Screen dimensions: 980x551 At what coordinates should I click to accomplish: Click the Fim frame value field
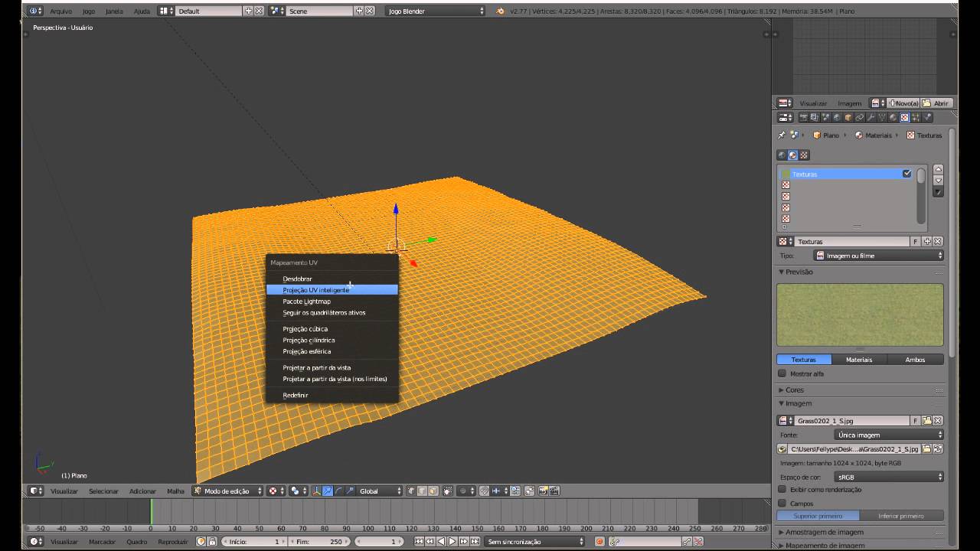319,542
